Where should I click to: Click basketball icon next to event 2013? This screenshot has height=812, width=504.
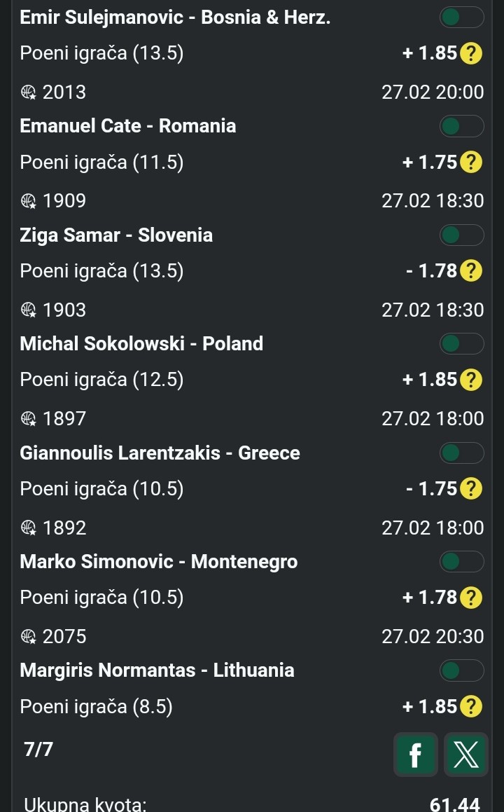click(28, 92)
